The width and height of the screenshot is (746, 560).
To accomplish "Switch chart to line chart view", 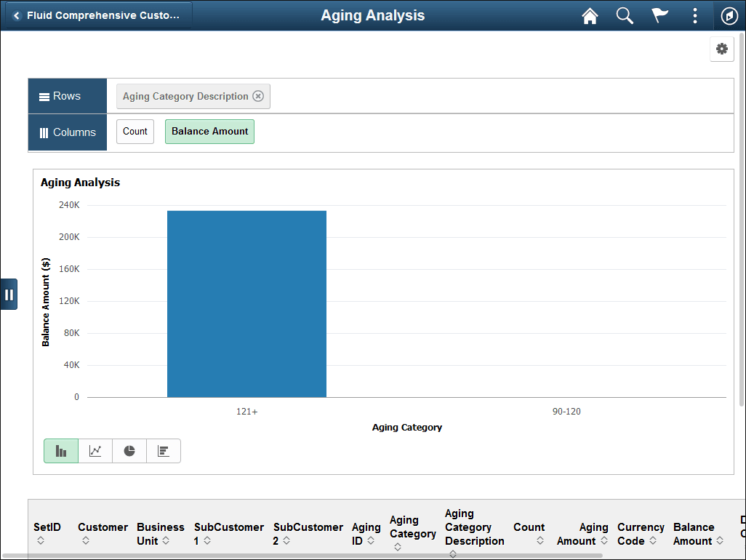I will point(95,451).
